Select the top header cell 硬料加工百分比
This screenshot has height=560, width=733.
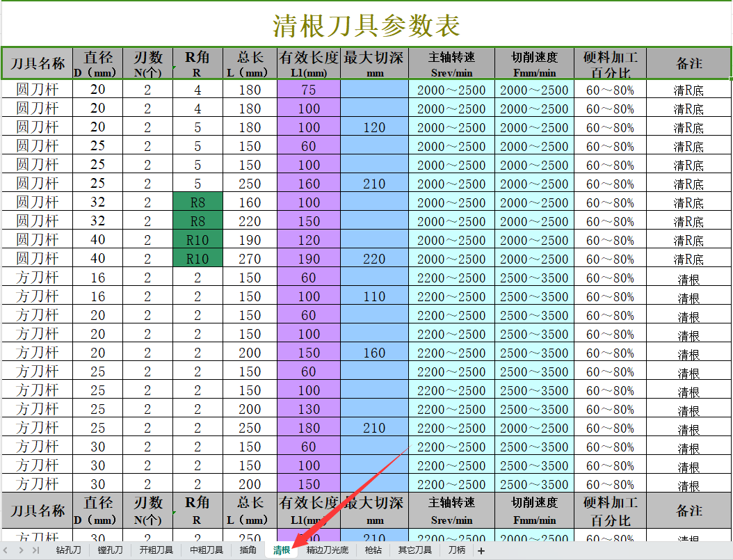coord(610,63)
